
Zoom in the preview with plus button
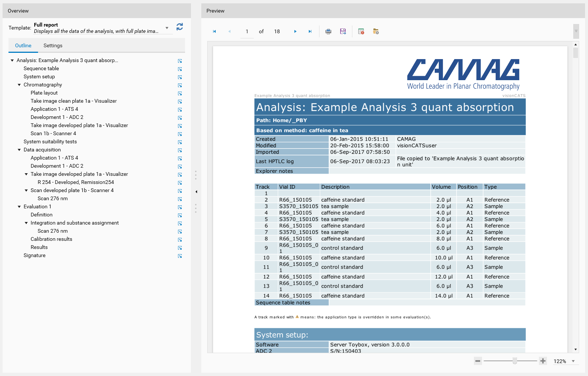(543, 361)
